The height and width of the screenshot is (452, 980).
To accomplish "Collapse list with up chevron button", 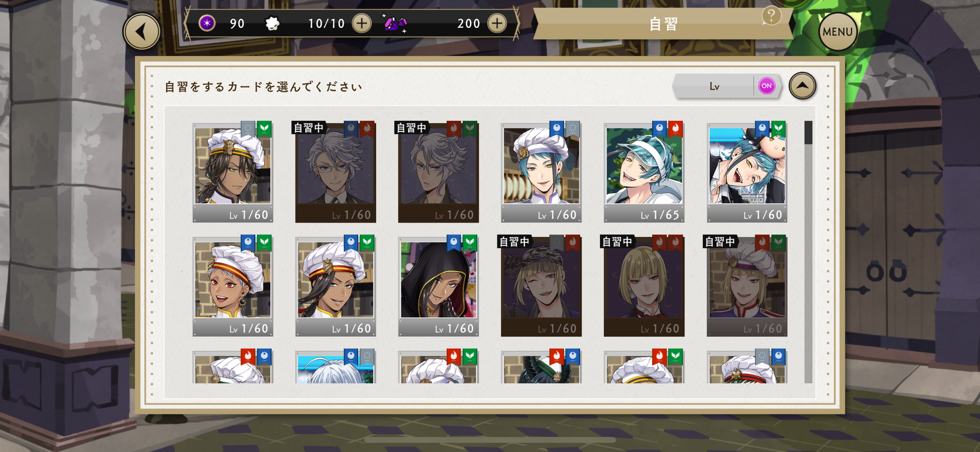I will pyautogui.click(x=802, y=86).
